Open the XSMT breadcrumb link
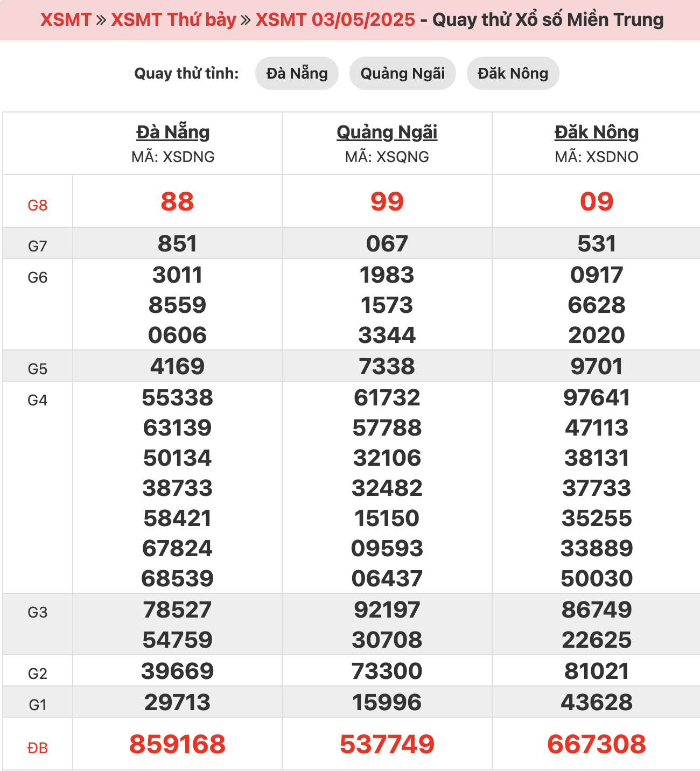700x771 pixels. pos(66,20)
